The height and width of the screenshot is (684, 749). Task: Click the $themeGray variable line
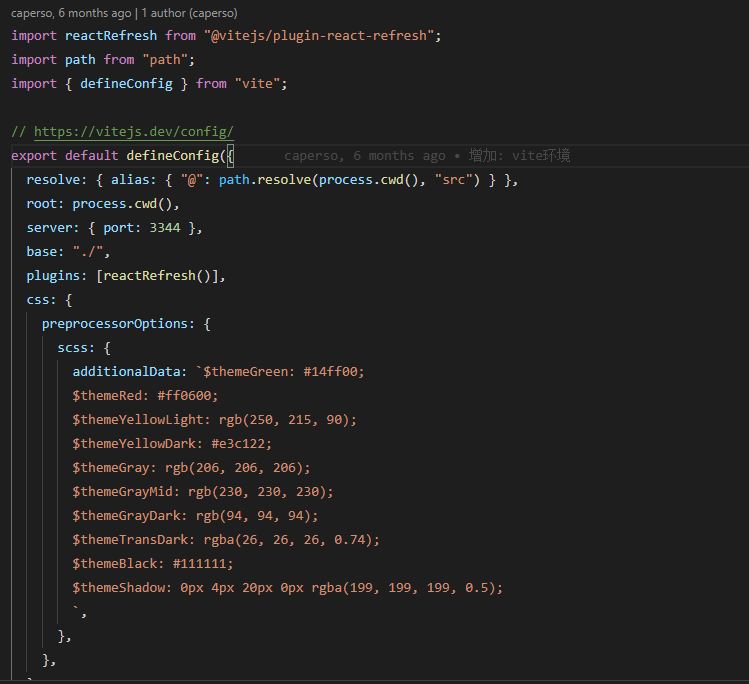[x=192, y=467]
